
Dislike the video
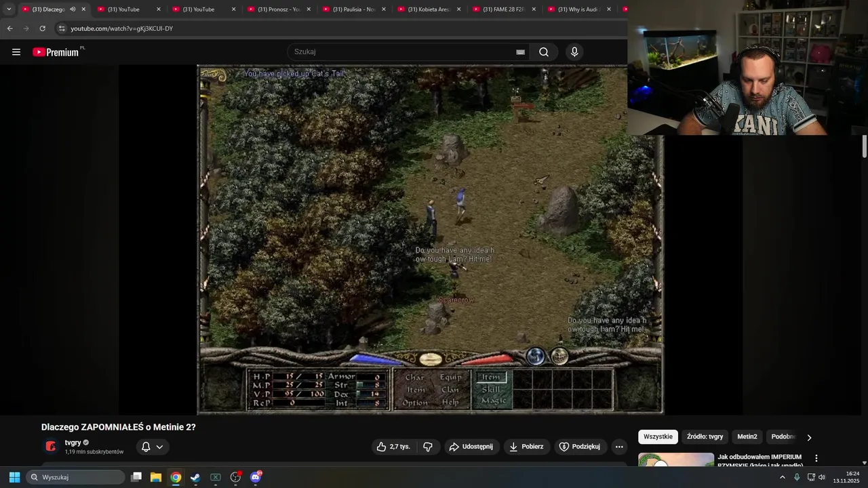[428, 447]
